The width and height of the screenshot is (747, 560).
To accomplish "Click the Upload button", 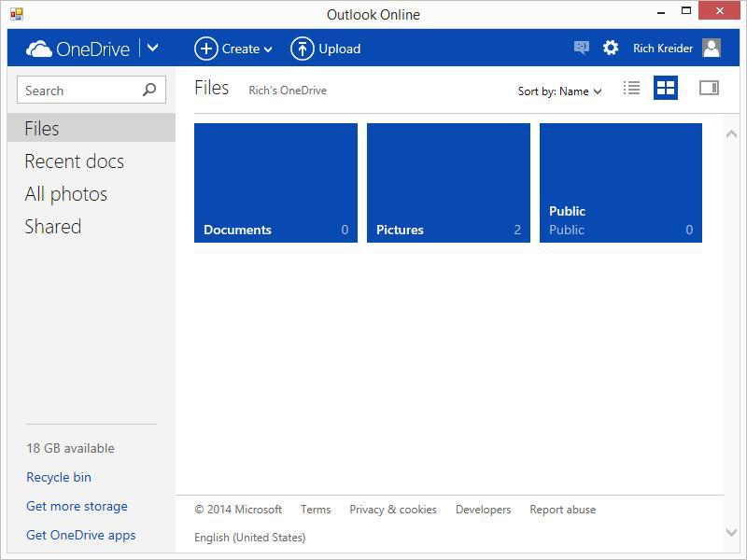I will pos(325,49).
